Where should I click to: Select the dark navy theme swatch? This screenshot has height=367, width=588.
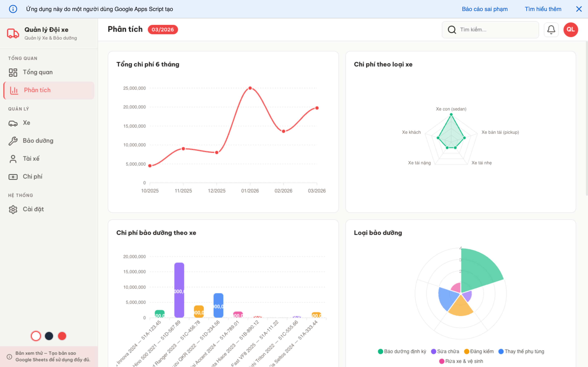click(x=49, y=336)
